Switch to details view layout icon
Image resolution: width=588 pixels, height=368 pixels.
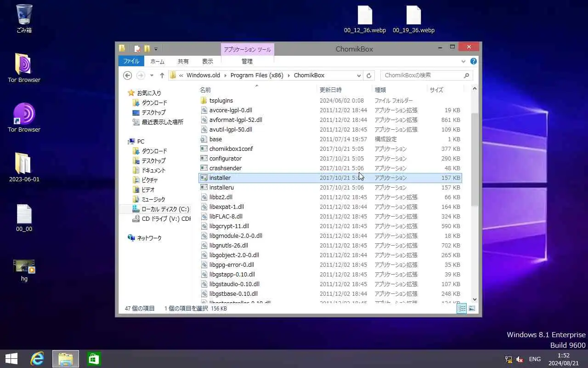tap(462, 308)
